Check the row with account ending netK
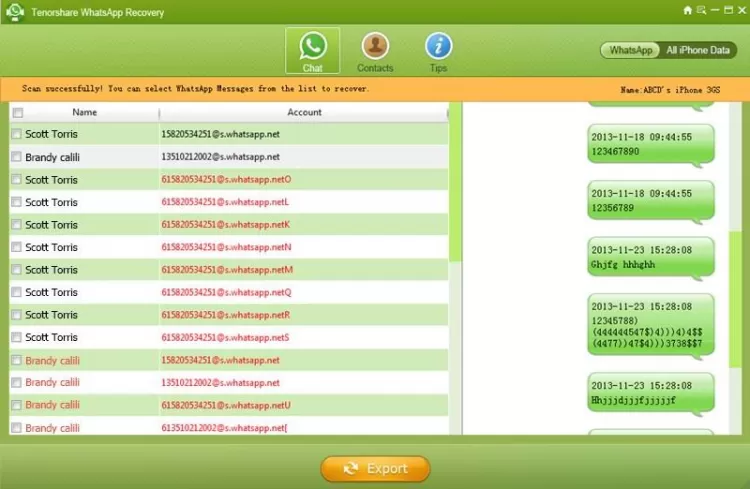 pos(16,224)
